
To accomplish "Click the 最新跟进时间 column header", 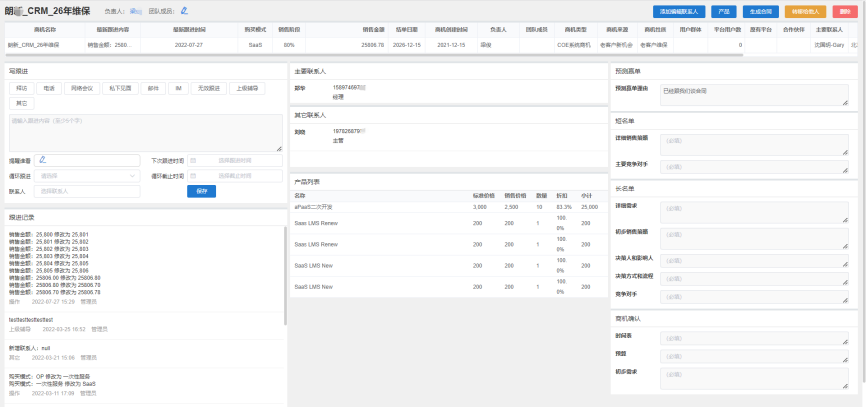I will click(x=188, y=30).
